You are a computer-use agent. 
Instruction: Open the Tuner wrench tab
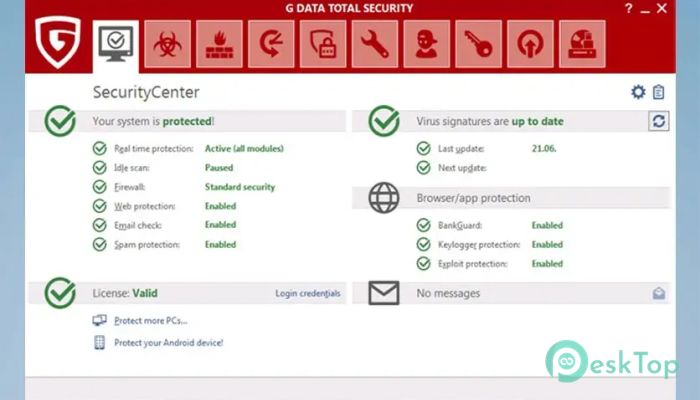coord(375,44)
